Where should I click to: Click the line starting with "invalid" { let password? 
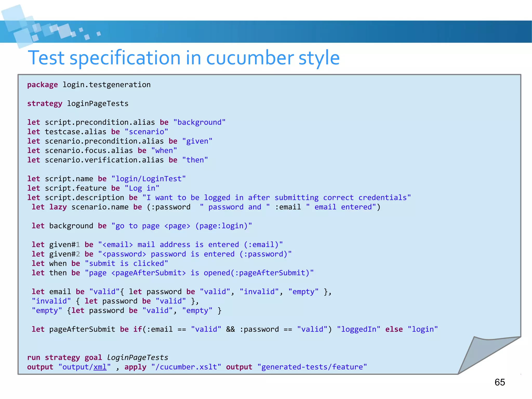115,301
